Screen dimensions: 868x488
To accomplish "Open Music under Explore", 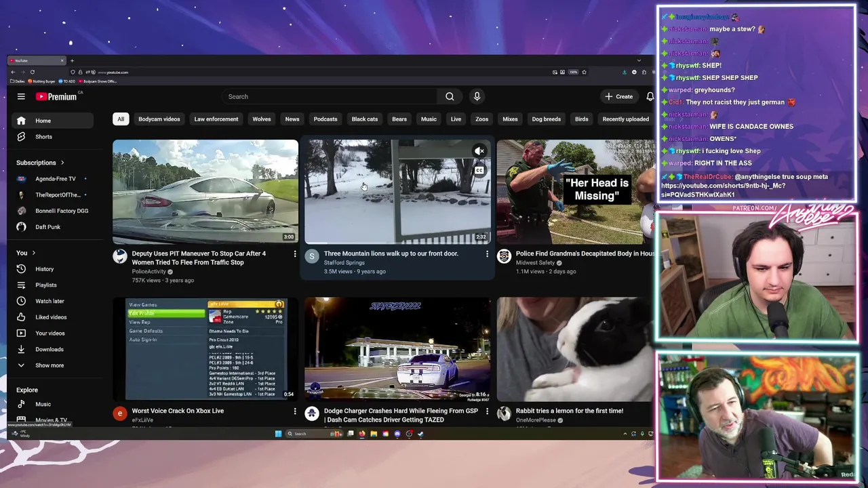I will pos(53,404).
